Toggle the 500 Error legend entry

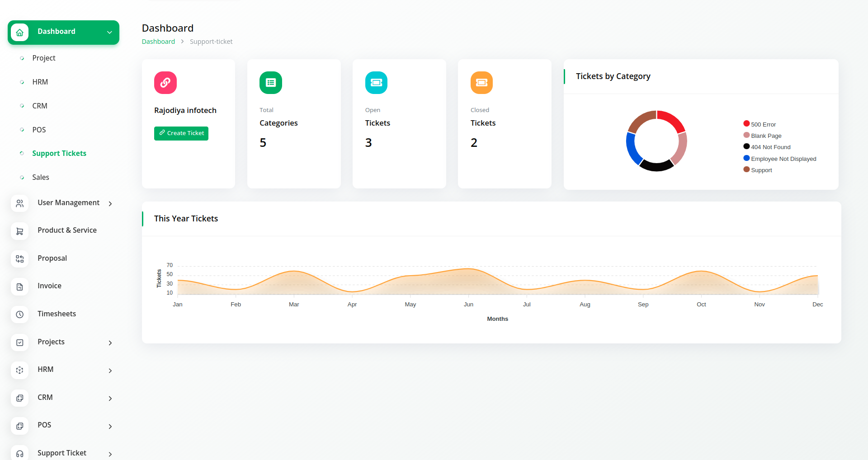click(x=763, y=124)
